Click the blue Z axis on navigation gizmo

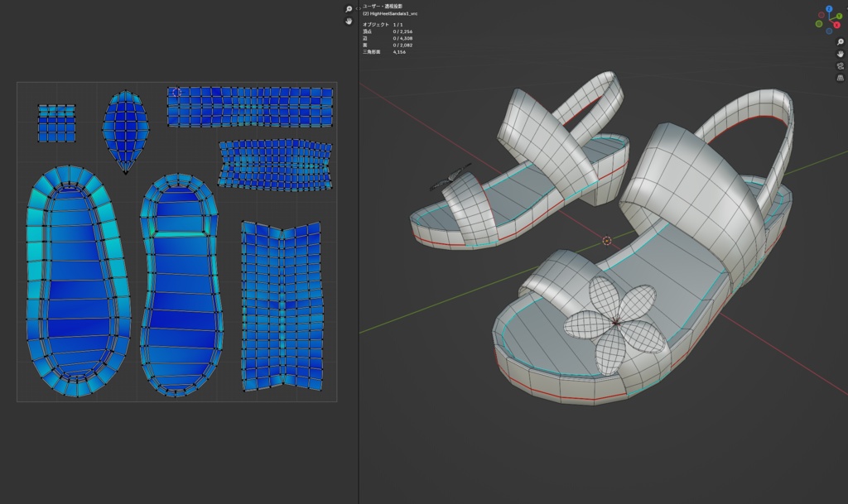tap(830, 10)
